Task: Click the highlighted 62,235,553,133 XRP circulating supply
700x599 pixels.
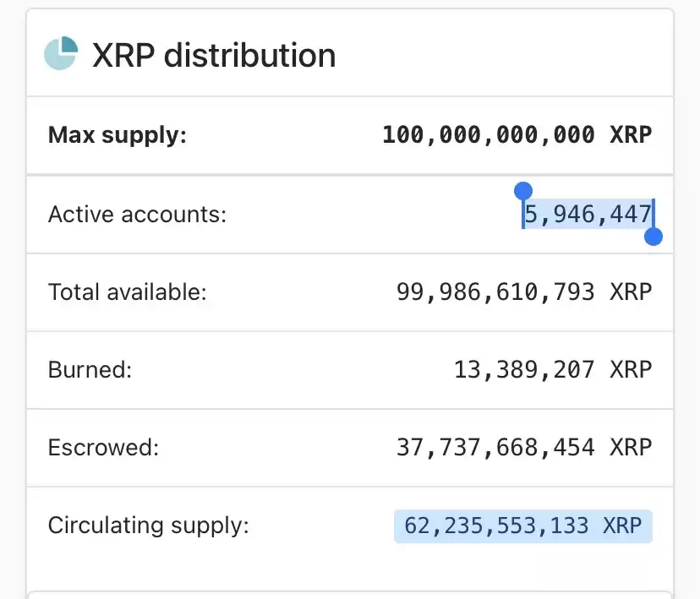Action: point(522,525)
